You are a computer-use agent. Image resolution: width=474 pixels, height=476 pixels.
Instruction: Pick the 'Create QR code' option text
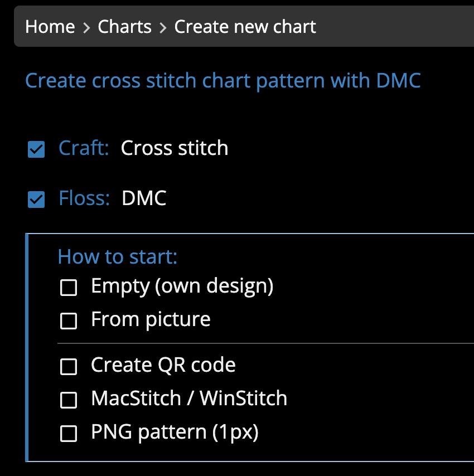[x=163, y=365]
